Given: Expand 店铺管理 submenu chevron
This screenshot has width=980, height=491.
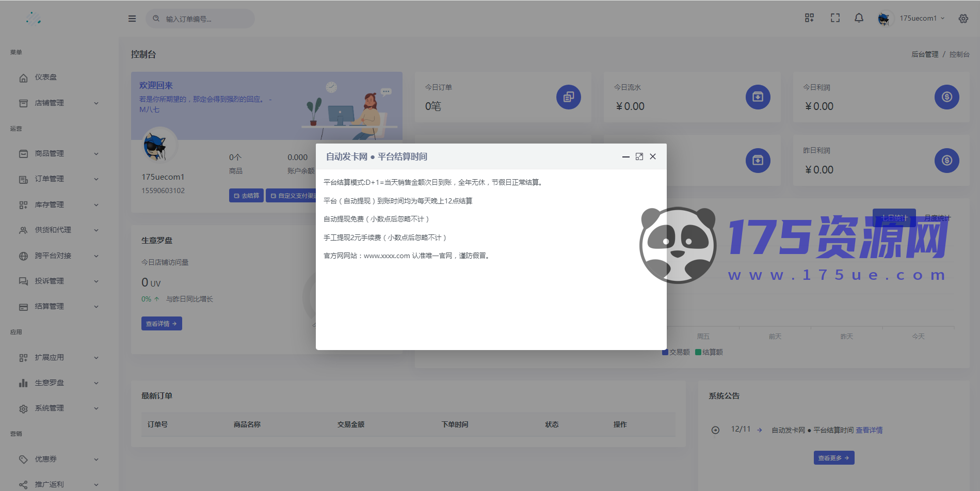Looking at the screenshot, I should 96,103.
